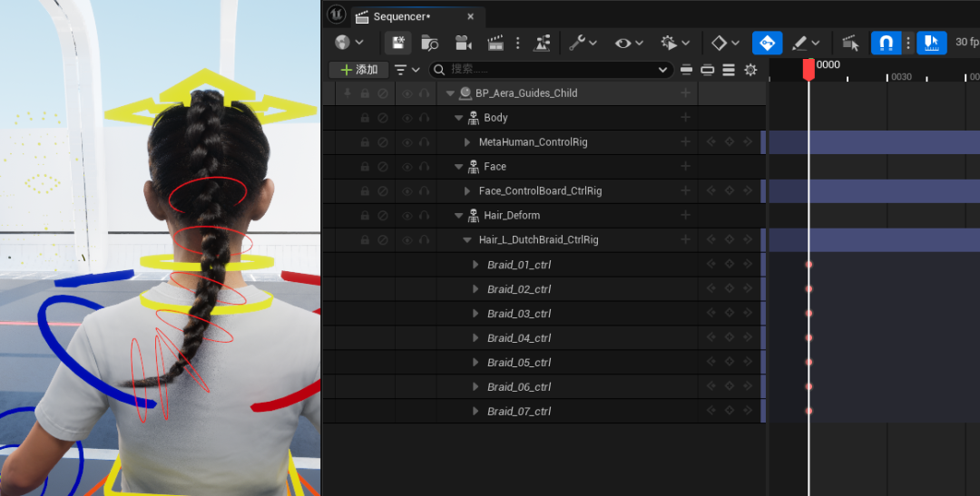Click plus on MetaHuman_ControlRig track

[x=686, y=141]
